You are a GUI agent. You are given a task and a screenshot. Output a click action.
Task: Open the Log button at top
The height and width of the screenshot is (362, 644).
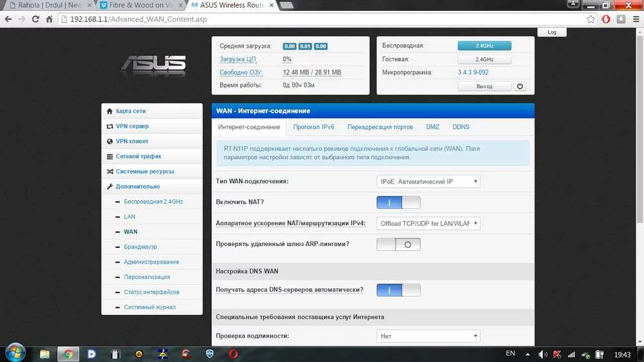point(552,32)
